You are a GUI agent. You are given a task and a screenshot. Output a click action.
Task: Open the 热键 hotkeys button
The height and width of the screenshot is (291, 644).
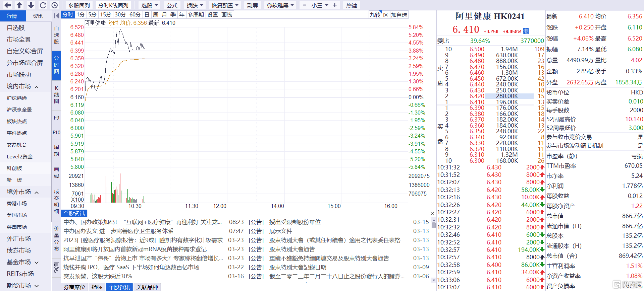pos(352,5)
